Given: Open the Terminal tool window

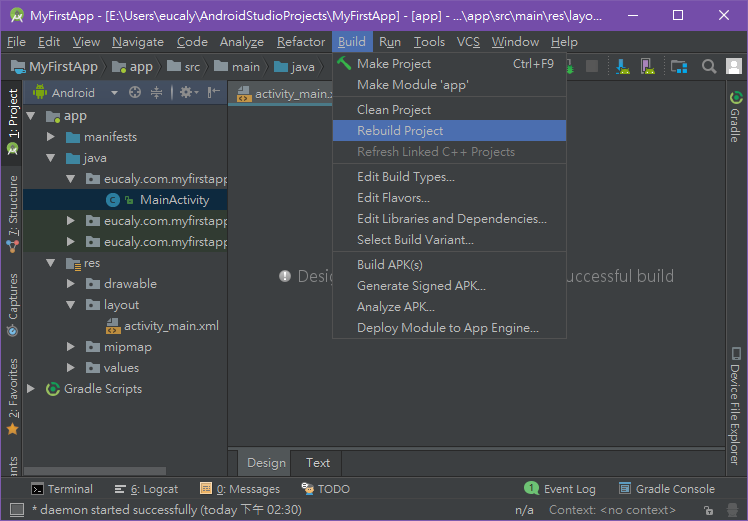Looking at the screenshot, I should tap(62, 489).
